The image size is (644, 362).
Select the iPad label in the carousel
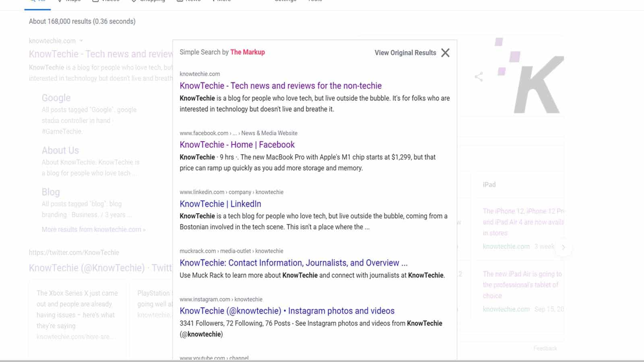[489, 185]
